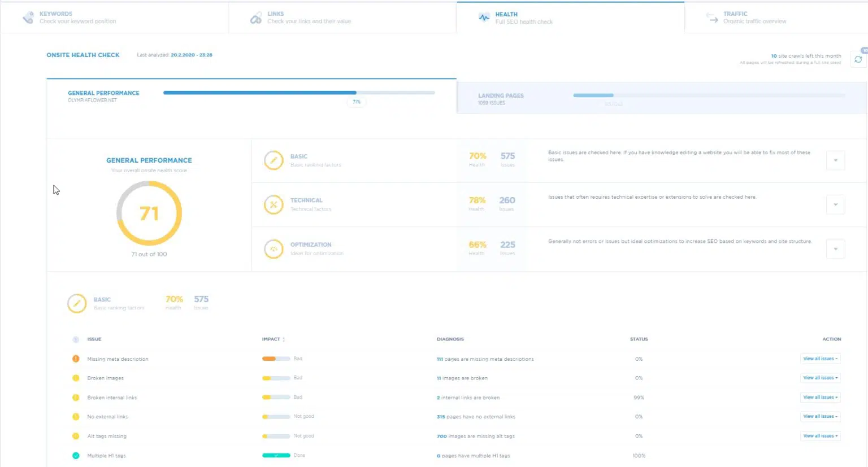This screenshot has height=467, width=868.
Task: Click the Multiple H1 tags Done bar
Action: [276, 455]
